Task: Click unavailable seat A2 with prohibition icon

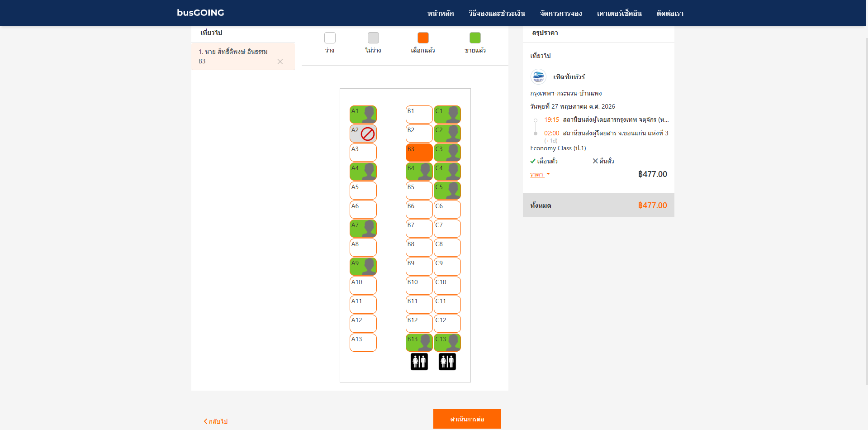Action: [x=363, y=134]
